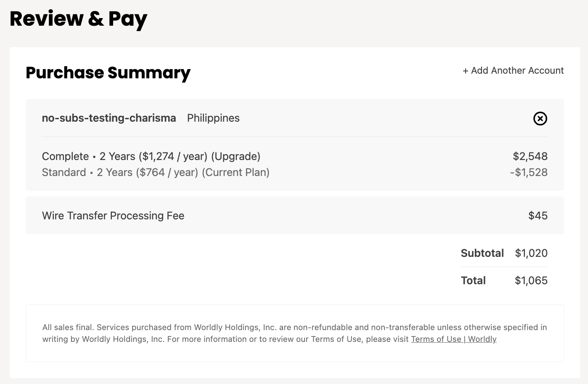Click the Philippines country label
588x384 pixels.
point(213,118)
